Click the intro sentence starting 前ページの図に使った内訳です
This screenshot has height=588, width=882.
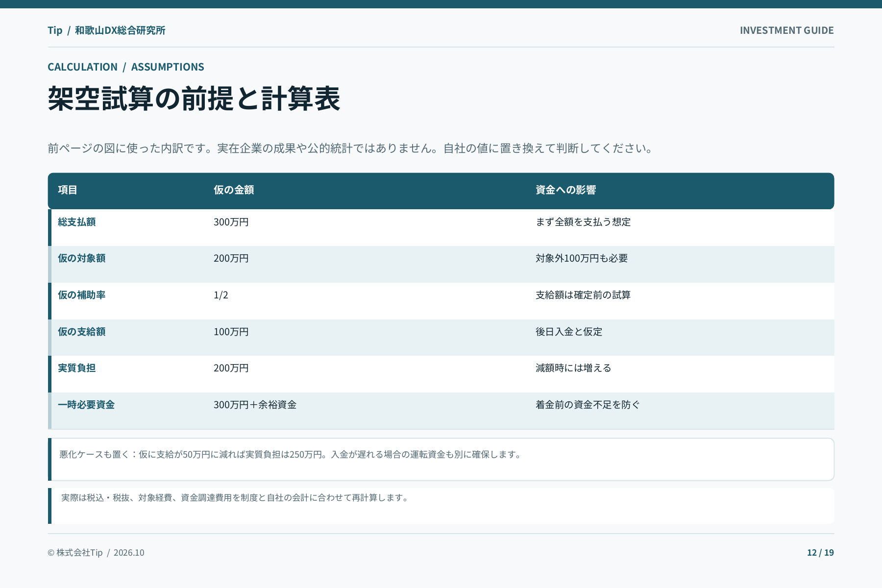coord(351,148)
